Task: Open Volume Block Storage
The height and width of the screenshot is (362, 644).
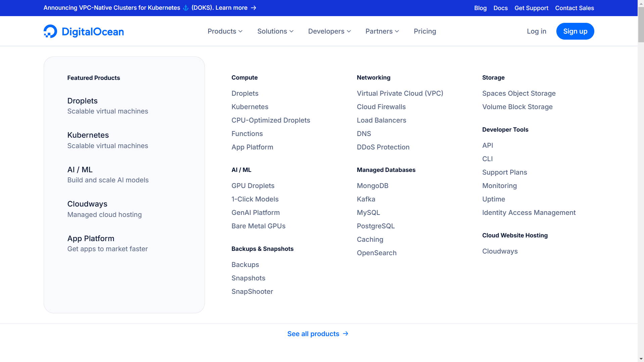Action: [x=517, y=107]
